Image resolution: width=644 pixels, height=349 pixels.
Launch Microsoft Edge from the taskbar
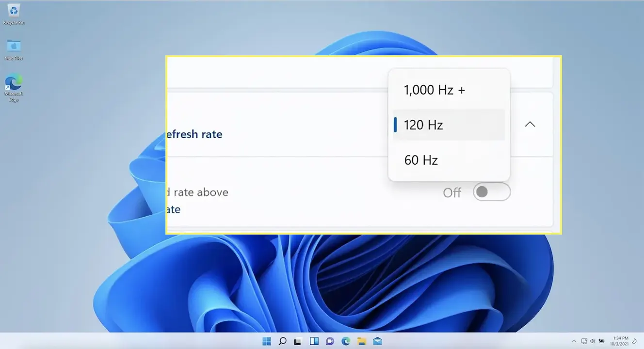[345, 341]
